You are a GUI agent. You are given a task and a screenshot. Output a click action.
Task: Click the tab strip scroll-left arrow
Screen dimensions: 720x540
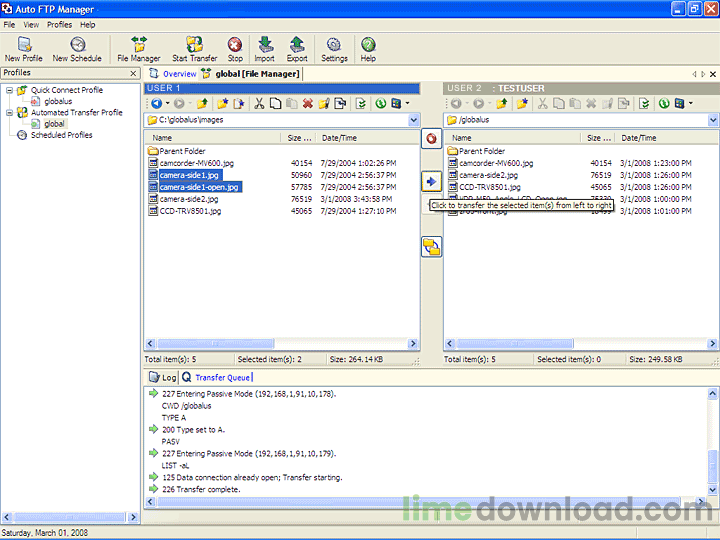pos(694,74)
